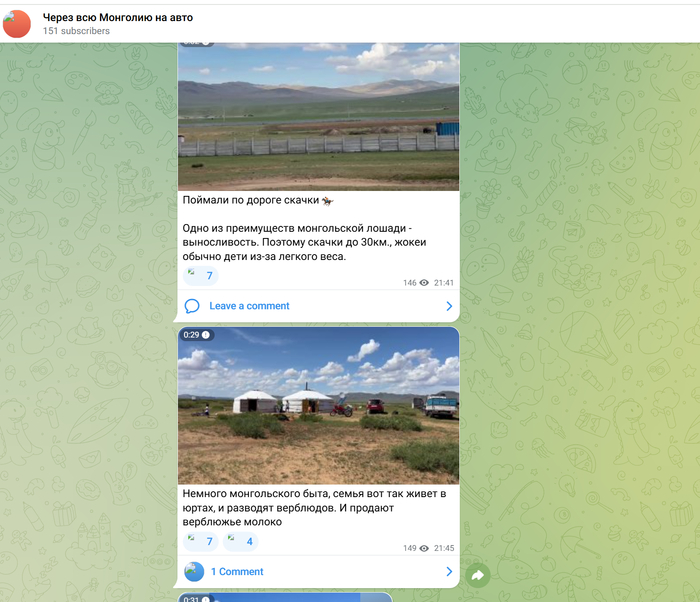Screen dimensions: 700x602
Task: Click the channel avatar in the header
Action: pos(17,24)
